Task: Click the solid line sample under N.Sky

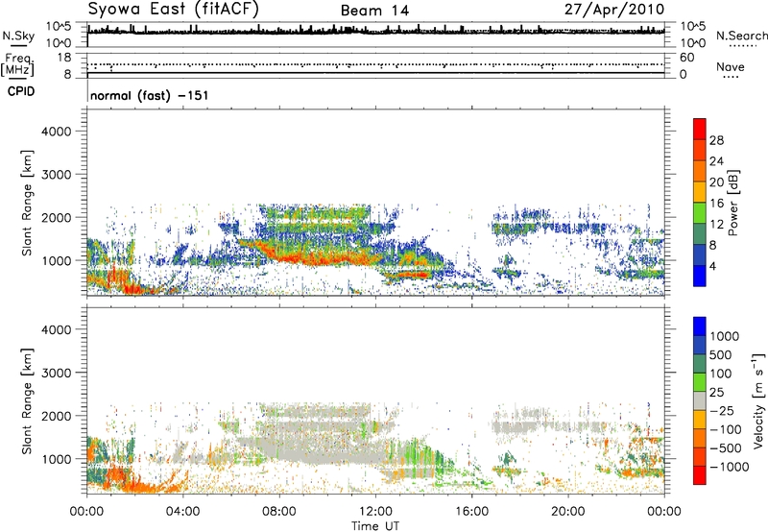Action: 19,47
